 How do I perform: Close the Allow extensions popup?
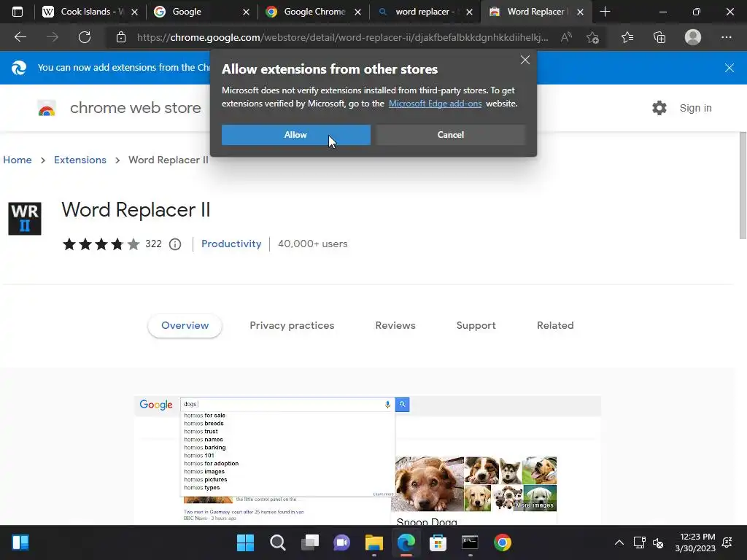(x=525, y=60)
